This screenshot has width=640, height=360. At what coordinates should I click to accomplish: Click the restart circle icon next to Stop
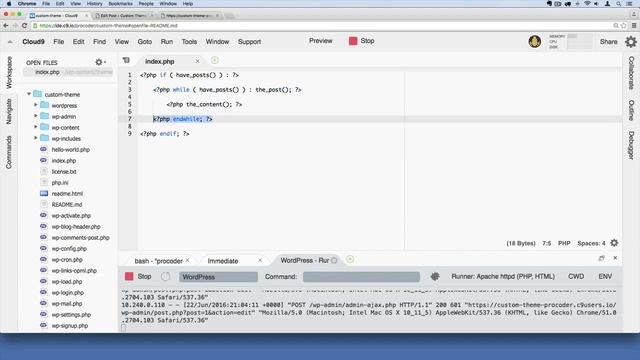click(x=165, y=276)
